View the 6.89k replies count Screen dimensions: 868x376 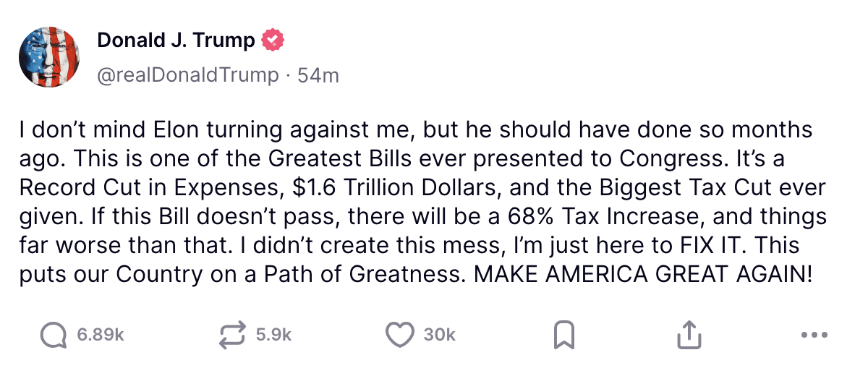(100, 335)
